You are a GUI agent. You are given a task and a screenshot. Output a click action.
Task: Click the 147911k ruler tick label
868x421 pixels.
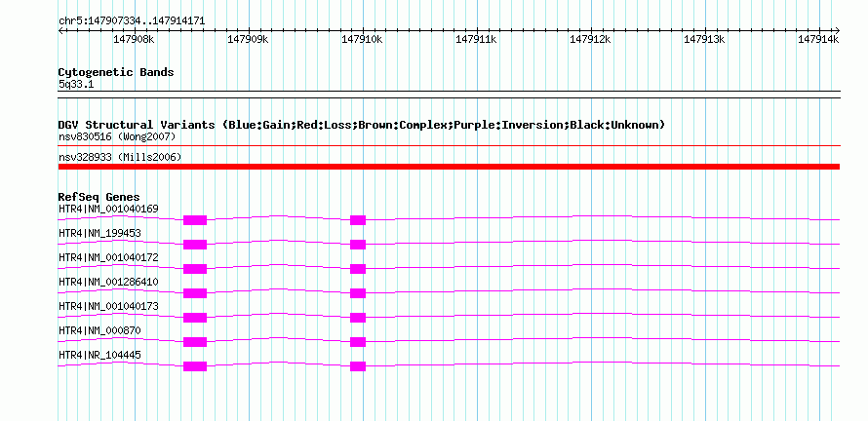pyautogui.click(x=476, y=39)
